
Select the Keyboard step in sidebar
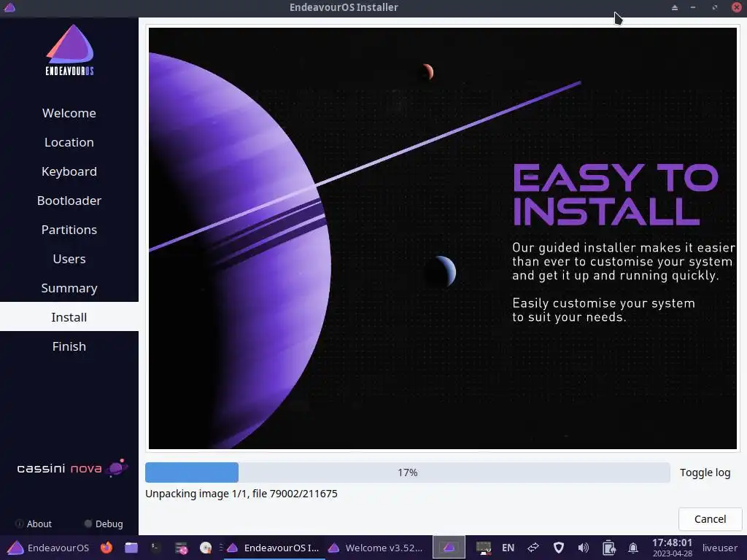[69, 171]
